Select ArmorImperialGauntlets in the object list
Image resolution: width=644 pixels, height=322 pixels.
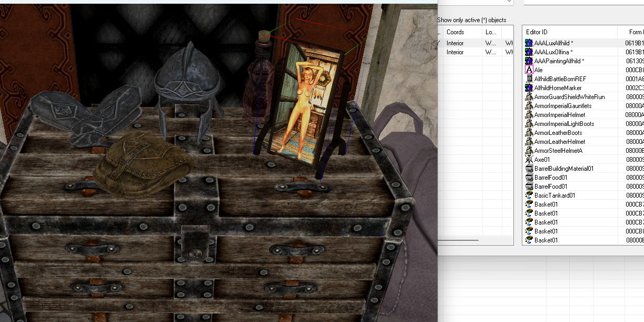tap(562, 106)
